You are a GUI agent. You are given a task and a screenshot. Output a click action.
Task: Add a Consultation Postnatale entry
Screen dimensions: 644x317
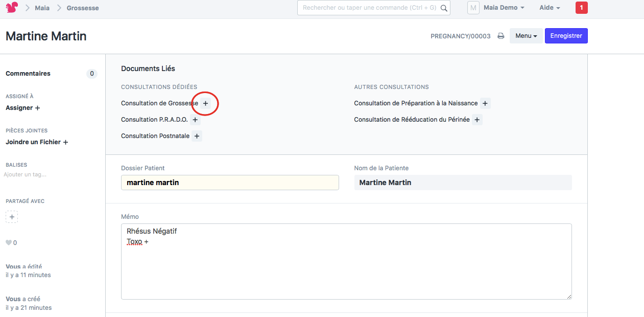[x=197, y=135]
